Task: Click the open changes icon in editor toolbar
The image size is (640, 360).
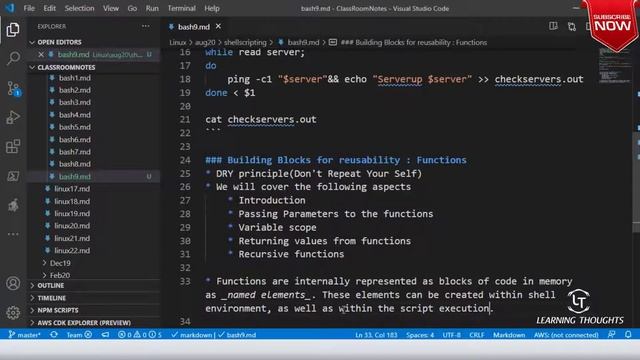Action: [572, 27]
